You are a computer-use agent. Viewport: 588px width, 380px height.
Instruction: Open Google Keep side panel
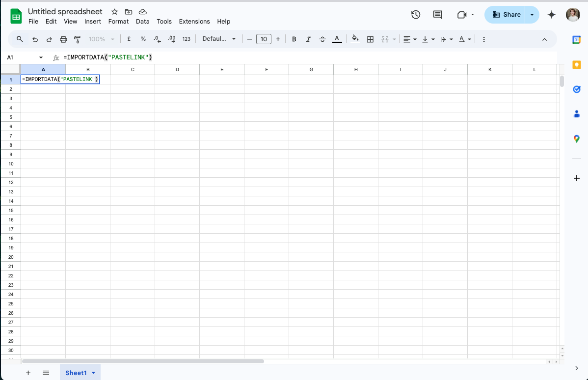click(x=576, y=64)
